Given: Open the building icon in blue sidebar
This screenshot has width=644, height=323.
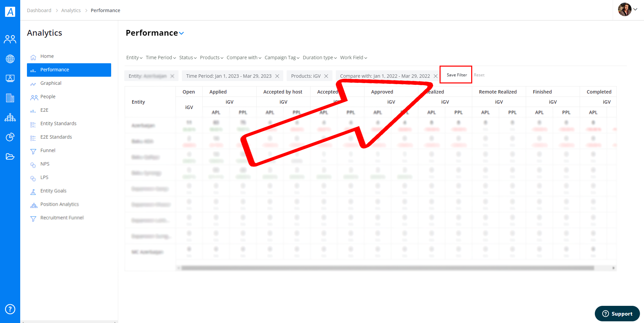Looking at the screenshot, I should pos(10,98).
